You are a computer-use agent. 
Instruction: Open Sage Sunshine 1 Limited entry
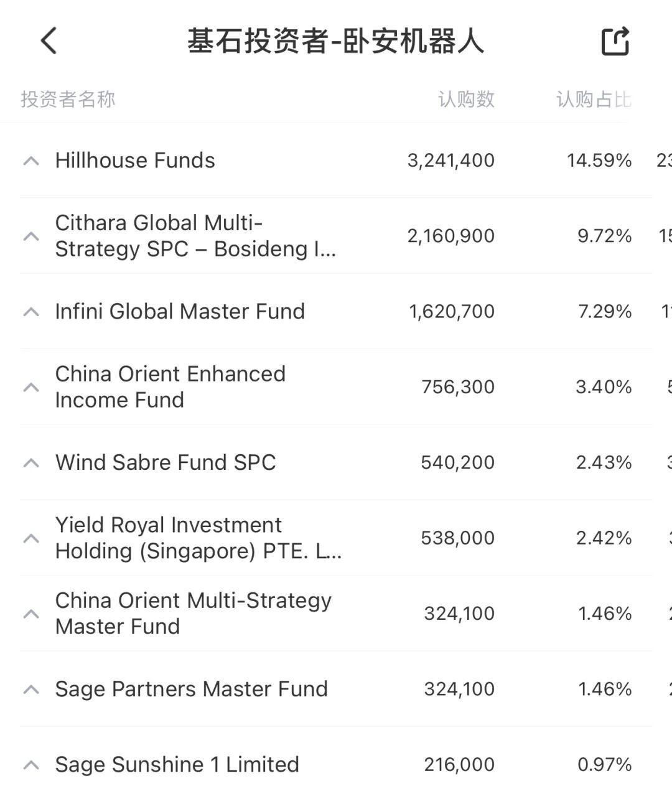pos(177,764)
